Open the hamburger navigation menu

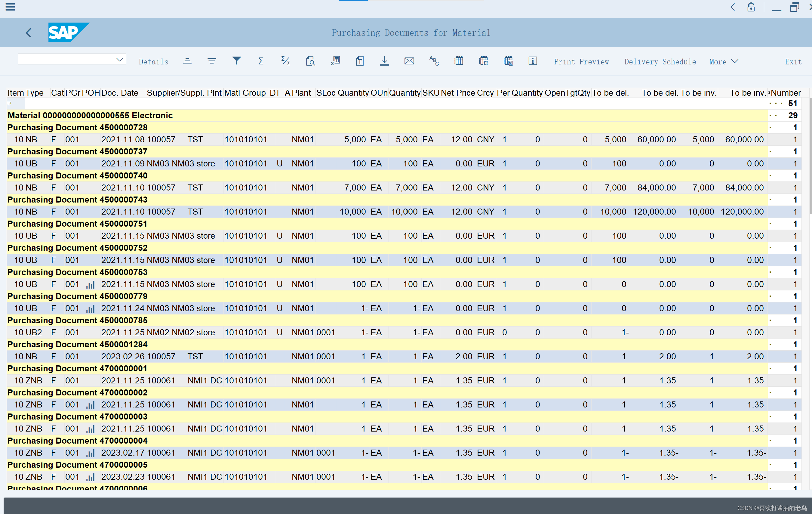[10, 7]
